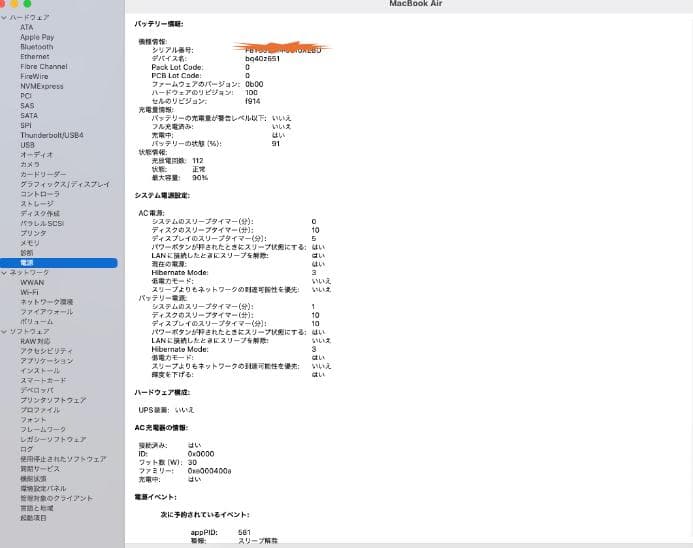Click the MacBook Air window title
The height and width of the screenshot is (548, 693).
[x=415, y=4]
